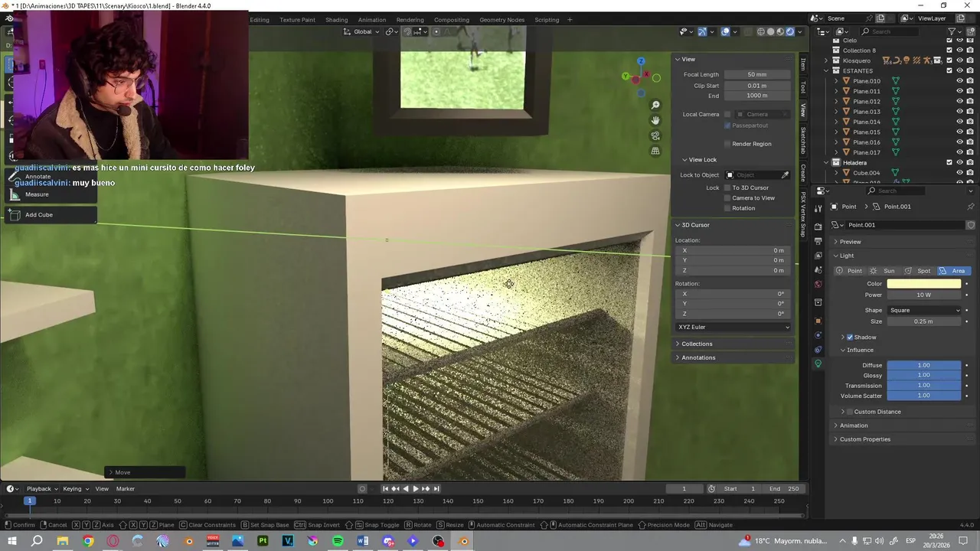980x551 pixels.
Task: Toggle the view lock Rotation checkbox
Action: click(x=727, y=208)
